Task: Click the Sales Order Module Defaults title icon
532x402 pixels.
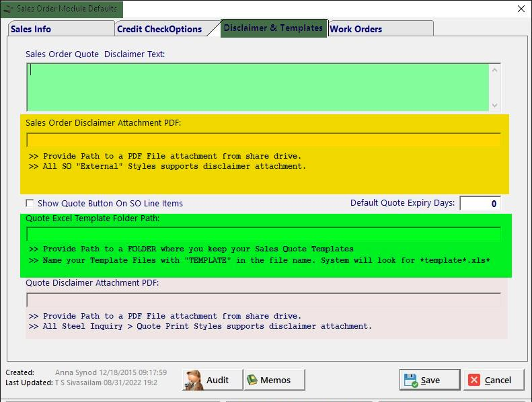Action: click(x=9, y=9)
